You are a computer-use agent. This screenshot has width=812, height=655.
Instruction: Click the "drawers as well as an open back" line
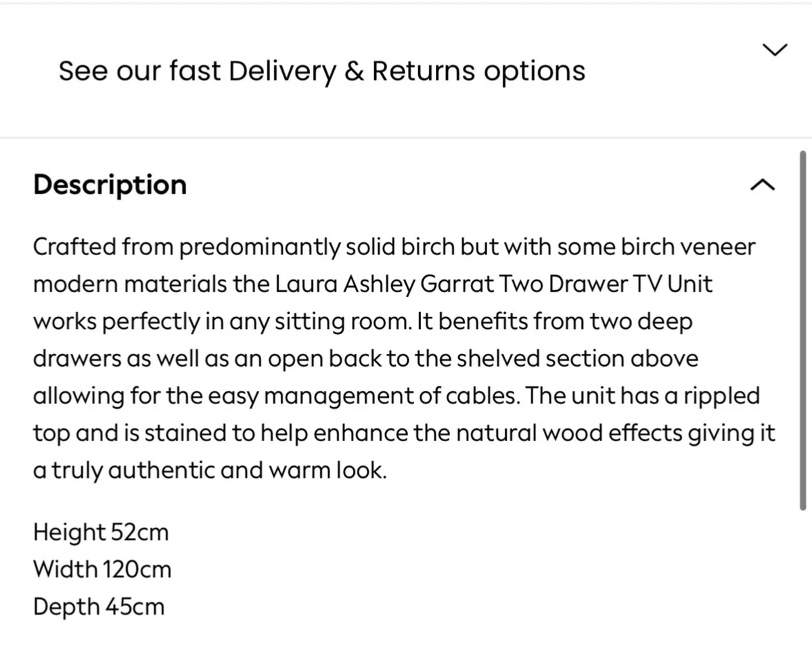click(365, 359)
